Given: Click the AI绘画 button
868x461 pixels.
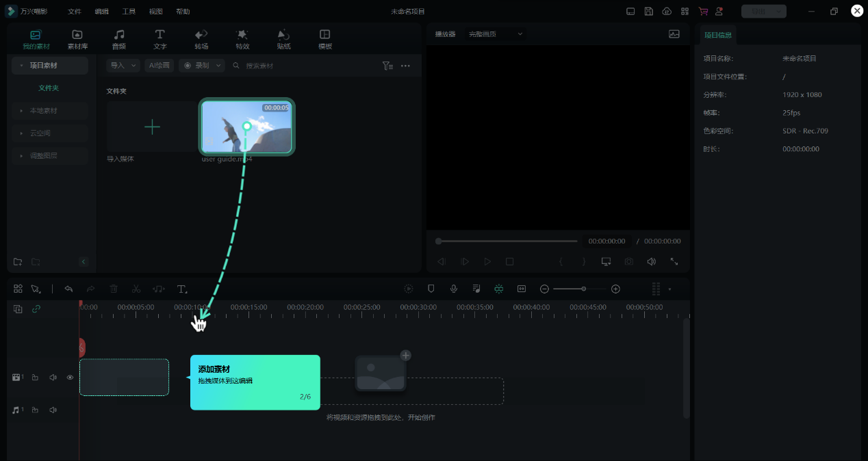Looking at the screenshot, I should click(x=159, y=66).
